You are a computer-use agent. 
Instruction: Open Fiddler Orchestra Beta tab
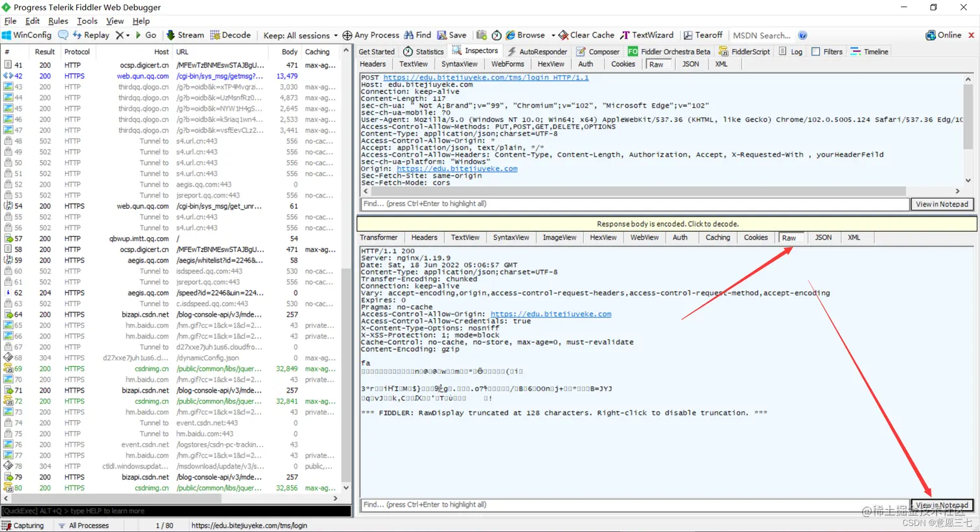coord(669,51)
